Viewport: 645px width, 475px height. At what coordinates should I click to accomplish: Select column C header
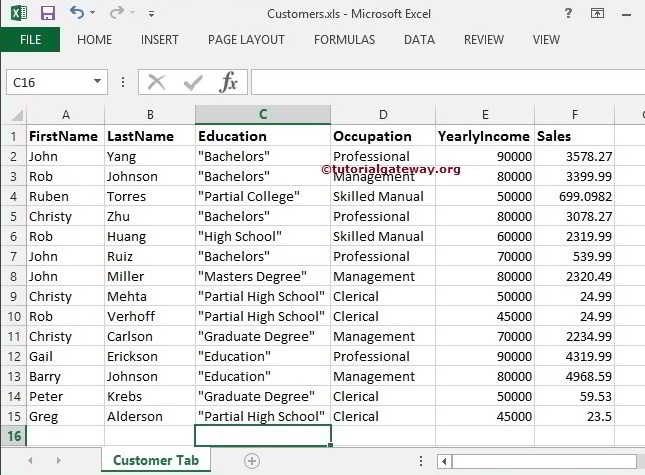coord(263,114)
